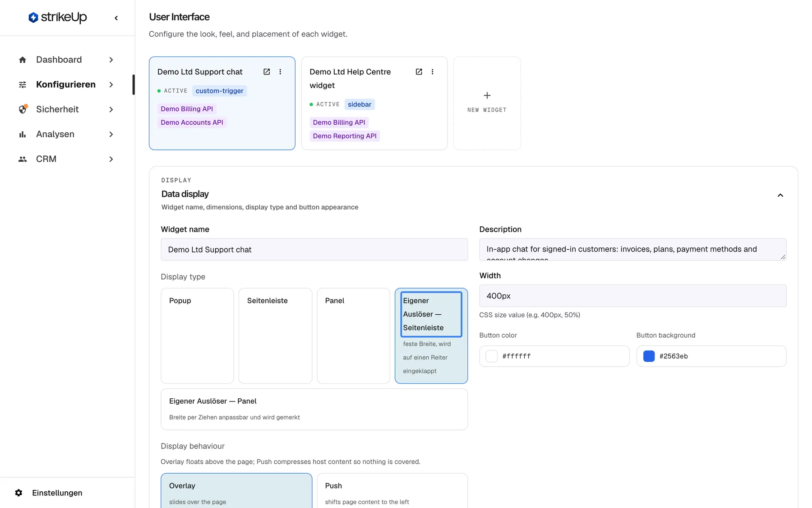Expand the Dashboard menu chevron
The height and width of the screenshot is (508, 812).
[x=111, y=60]
